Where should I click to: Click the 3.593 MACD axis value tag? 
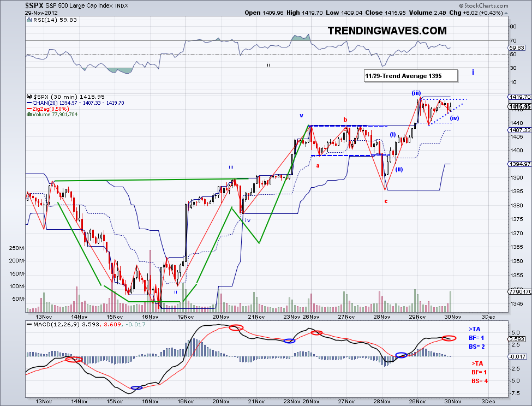point(517,339)
